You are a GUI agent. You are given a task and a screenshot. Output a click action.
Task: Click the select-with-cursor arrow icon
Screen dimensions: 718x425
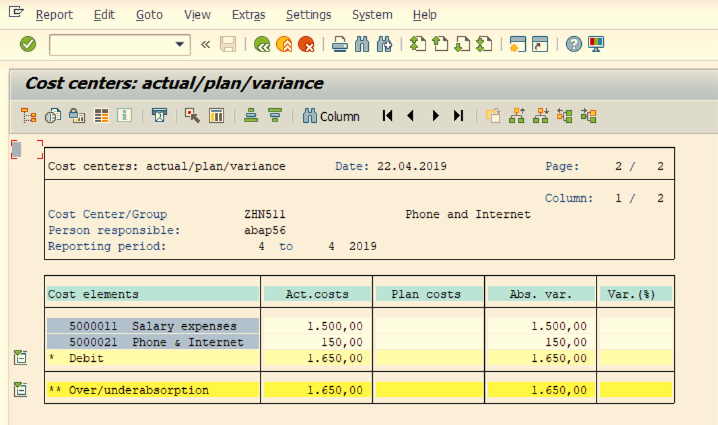tap(192, 116)
